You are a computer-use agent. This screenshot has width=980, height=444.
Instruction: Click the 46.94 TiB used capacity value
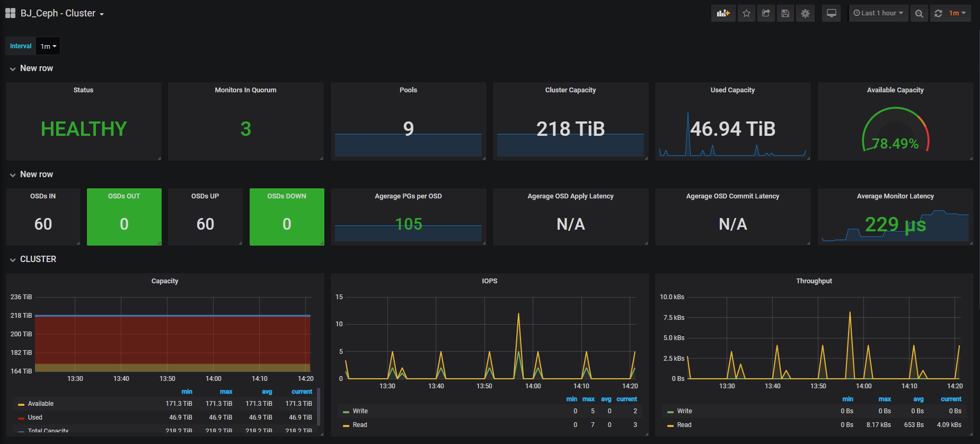[x=732, y=129]
